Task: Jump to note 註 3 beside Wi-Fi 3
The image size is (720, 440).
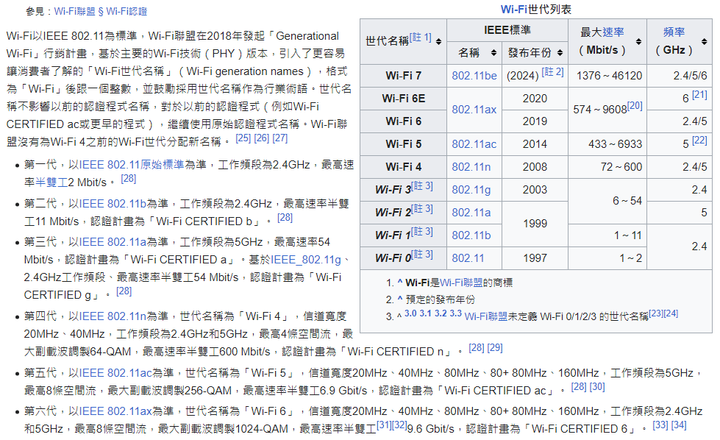Action: [422, 186]
